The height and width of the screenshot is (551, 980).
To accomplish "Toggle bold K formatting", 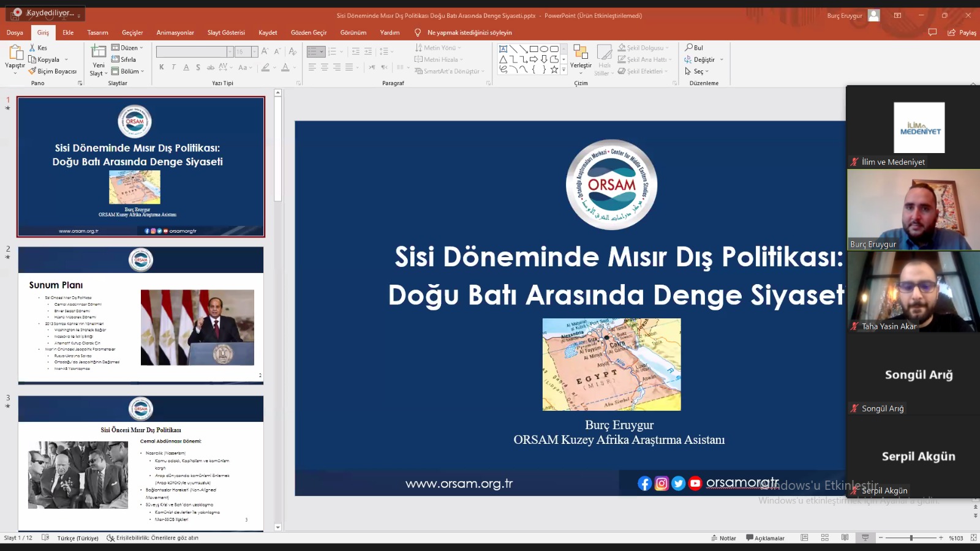I will [162, 67].
